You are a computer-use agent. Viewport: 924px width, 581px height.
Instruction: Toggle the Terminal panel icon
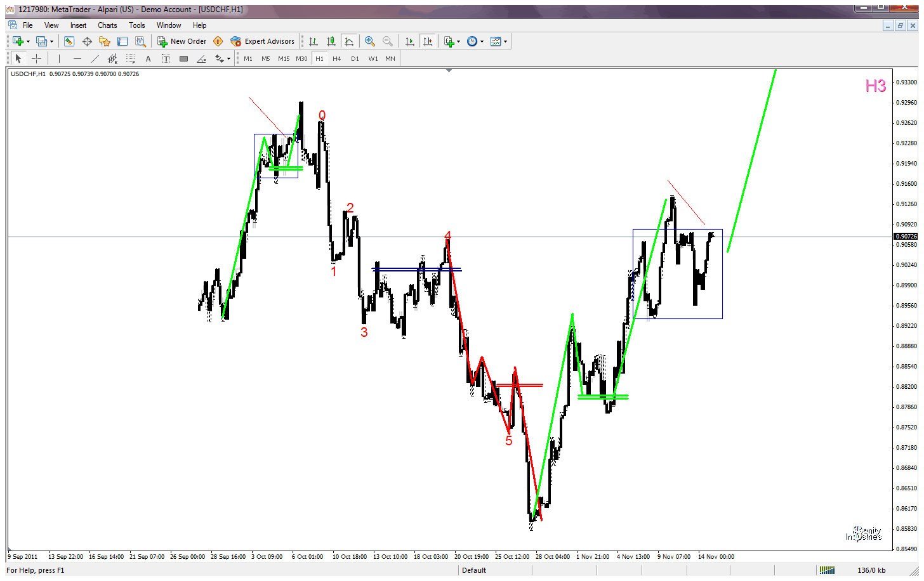(122, 41)
